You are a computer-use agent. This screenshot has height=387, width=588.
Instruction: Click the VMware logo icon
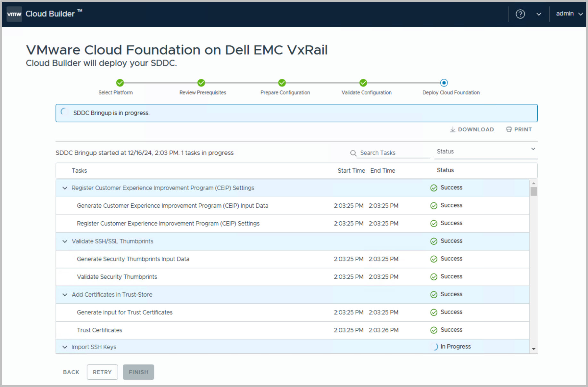[x=14, y=14]
